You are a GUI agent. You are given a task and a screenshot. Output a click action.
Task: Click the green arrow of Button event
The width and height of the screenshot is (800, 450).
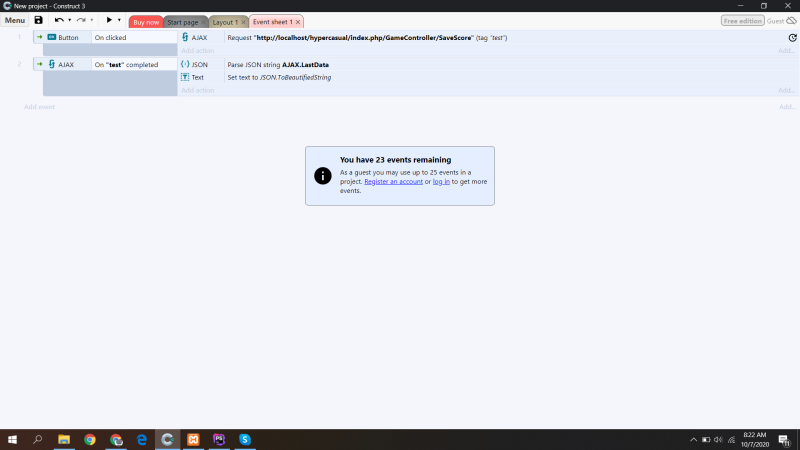point(39,37)
